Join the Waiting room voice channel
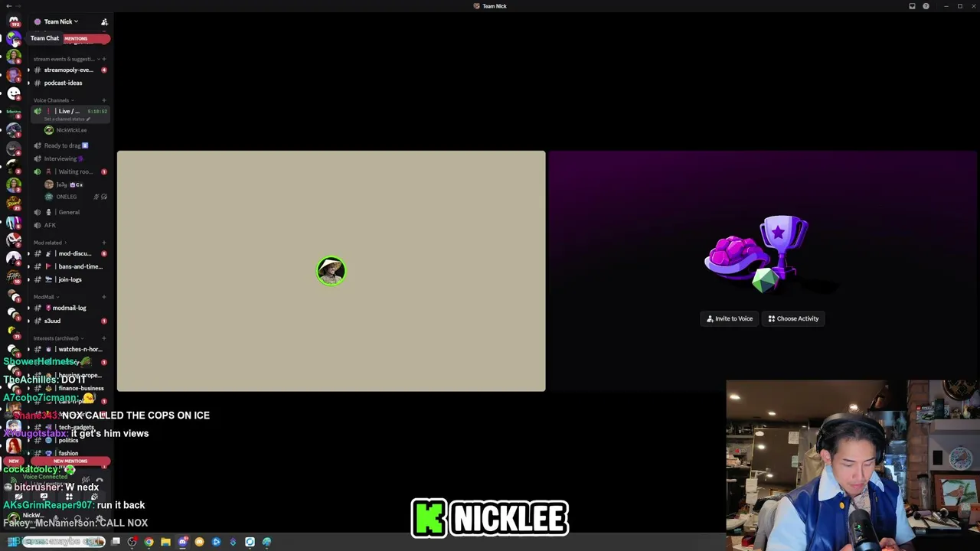The width and height of the screenshot is (980, 551). [x=69, y=172]
